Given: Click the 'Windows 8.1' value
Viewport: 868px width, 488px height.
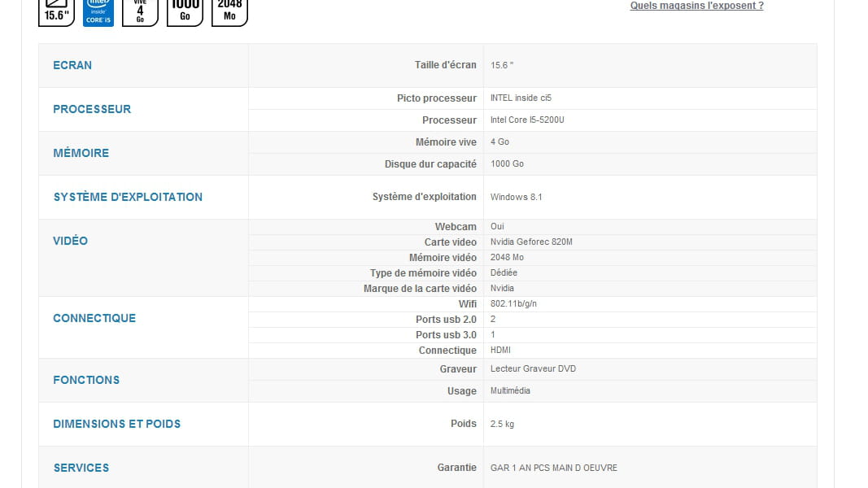Looking at the screenshot, I should pyautogui.click(x=517, y=197).
